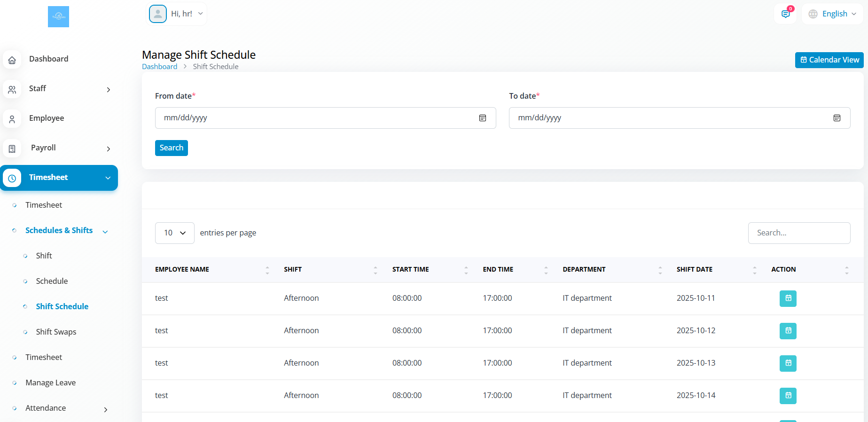Click the company logo at top left
This screenshot has width=868, height=422.
[58, 16]
